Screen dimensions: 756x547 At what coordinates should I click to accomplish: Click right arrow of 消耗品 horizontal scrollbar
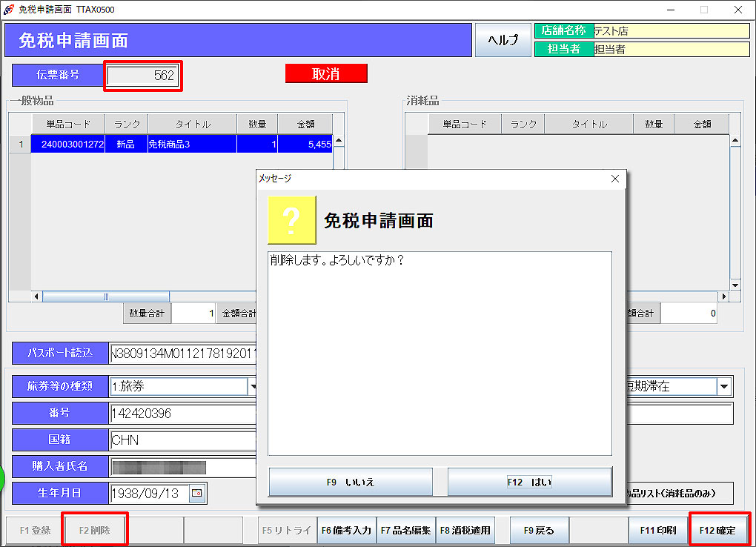724,296
